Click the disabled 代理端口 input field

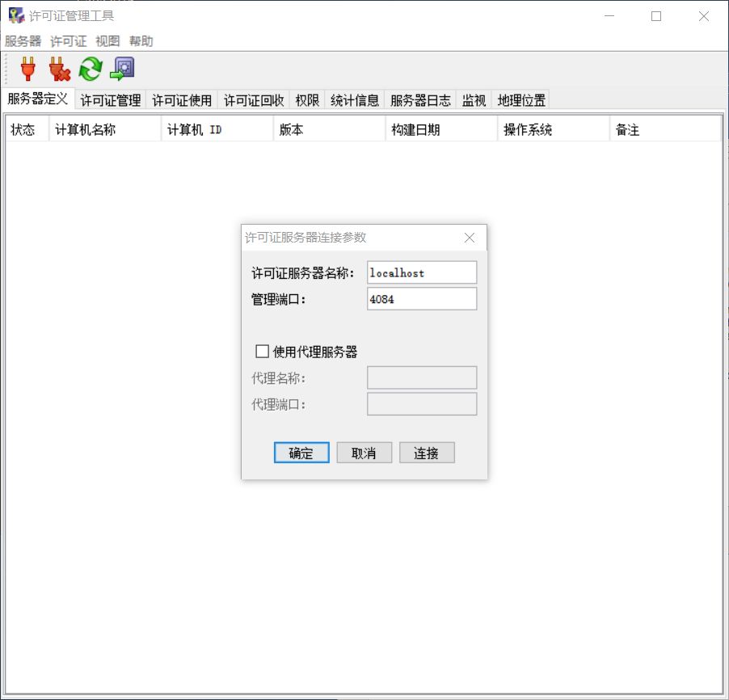point(422,404)
